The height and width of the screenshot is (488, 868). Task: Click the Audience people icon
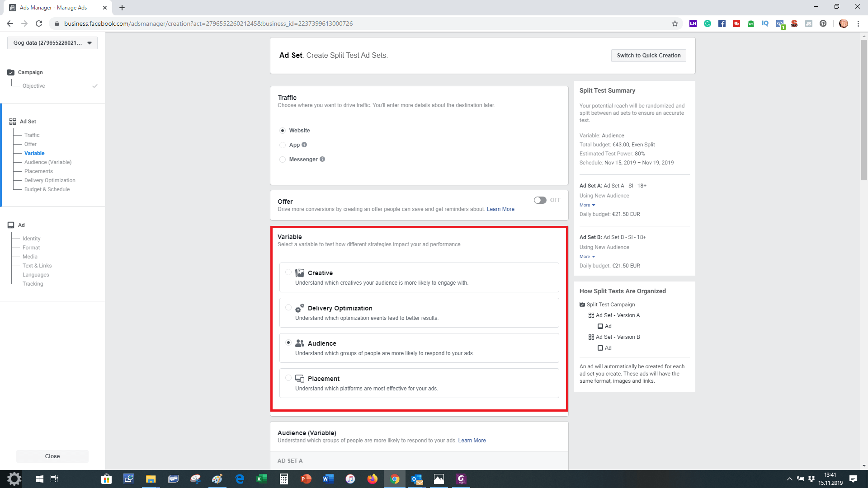tap(300, 343)
